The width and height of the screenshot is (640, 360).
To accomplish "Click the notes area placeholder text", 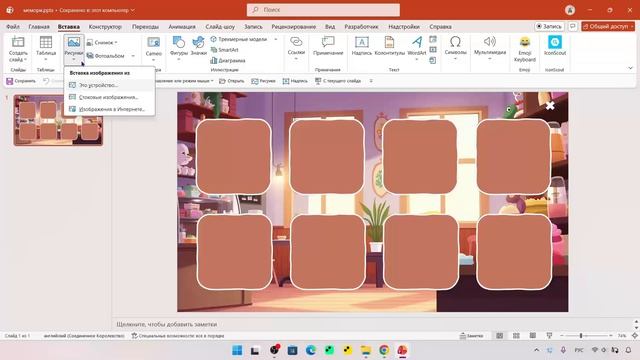I will 167,324.
